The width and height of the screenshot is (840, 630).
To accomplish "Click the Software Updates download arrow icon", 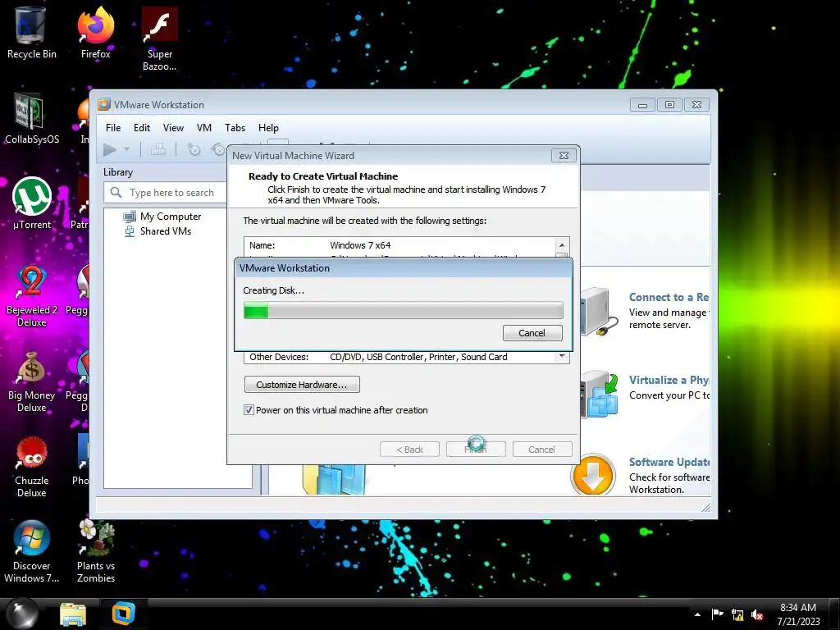I will 592,475.
